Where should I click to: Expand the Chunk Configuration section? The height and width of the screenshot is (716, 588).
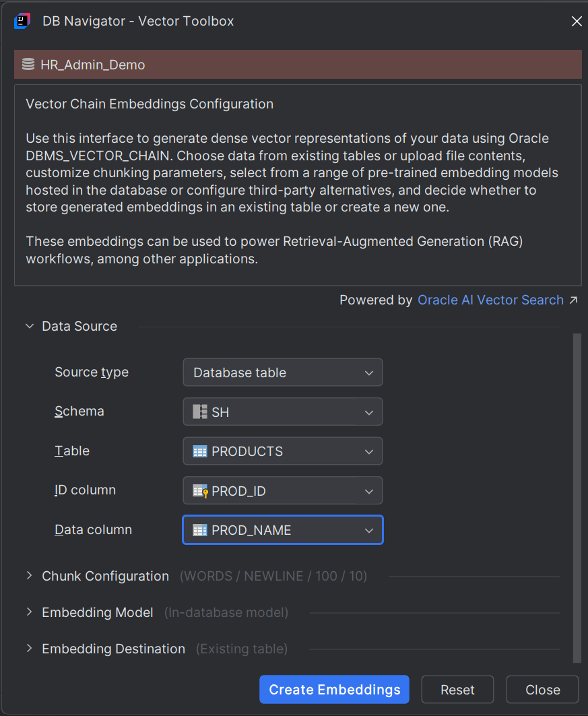click(29, 576)
